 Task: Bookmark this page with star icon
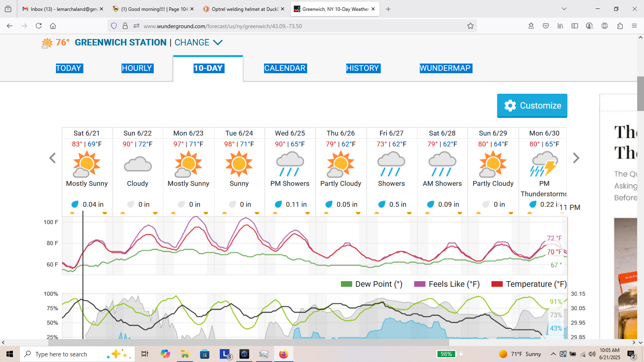(470, 26)
